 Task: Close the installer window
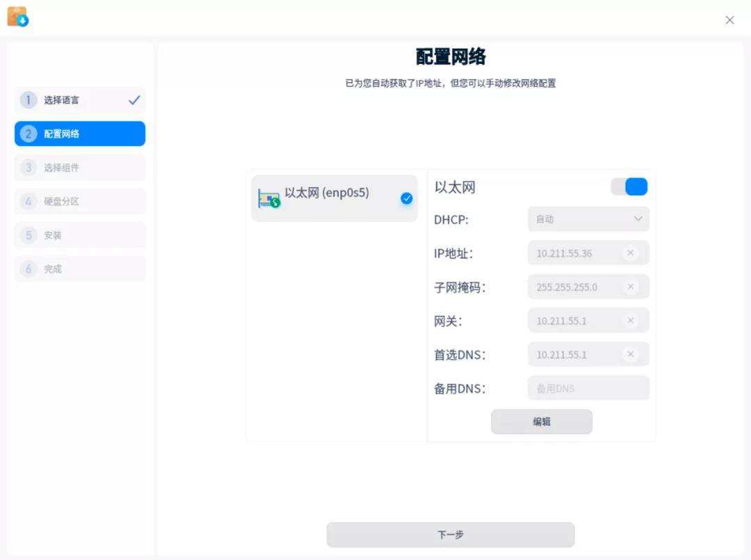(x=729, y=20)
